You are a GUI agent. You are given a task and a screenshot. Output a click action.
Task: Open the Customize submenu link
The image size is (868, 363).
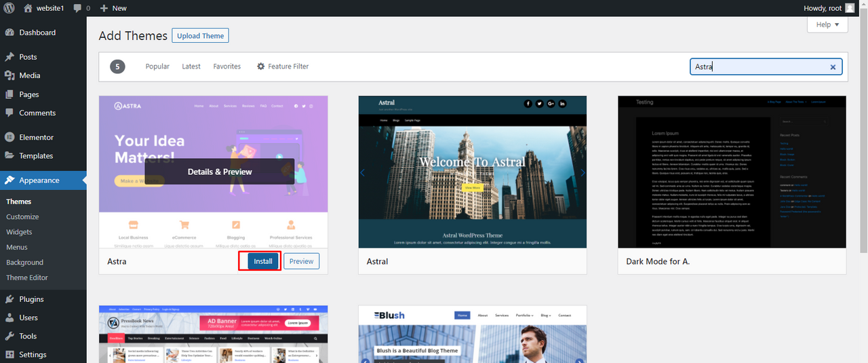click(22, 217)
